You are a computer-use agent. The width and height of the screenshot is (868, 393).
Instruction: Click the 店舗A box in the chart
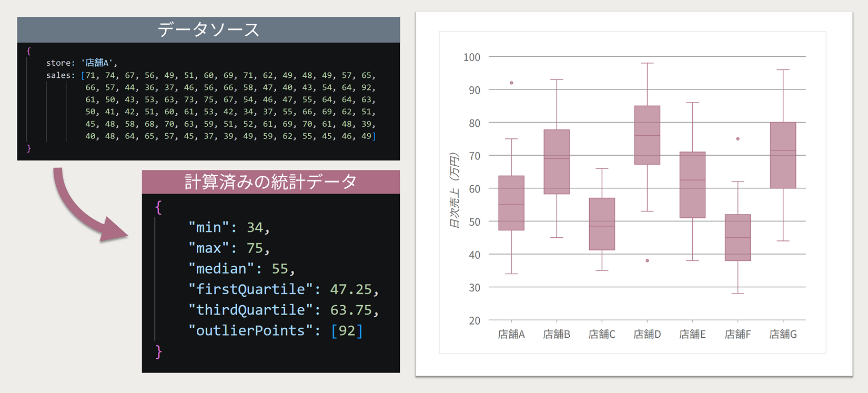point(511,203)
